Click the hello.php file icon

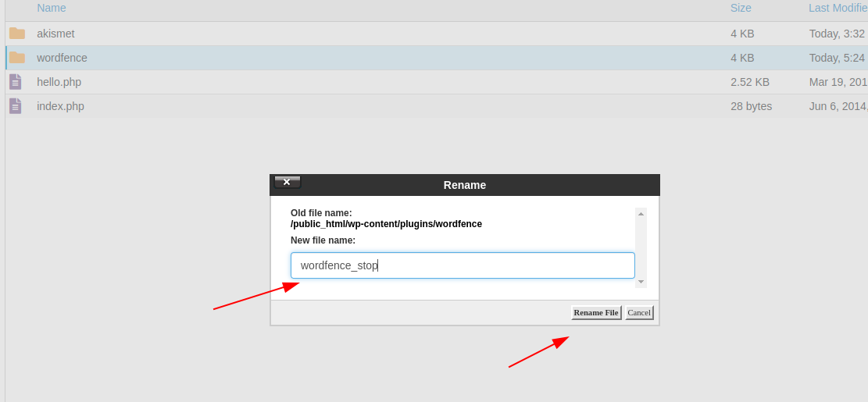tap(16, 82)
